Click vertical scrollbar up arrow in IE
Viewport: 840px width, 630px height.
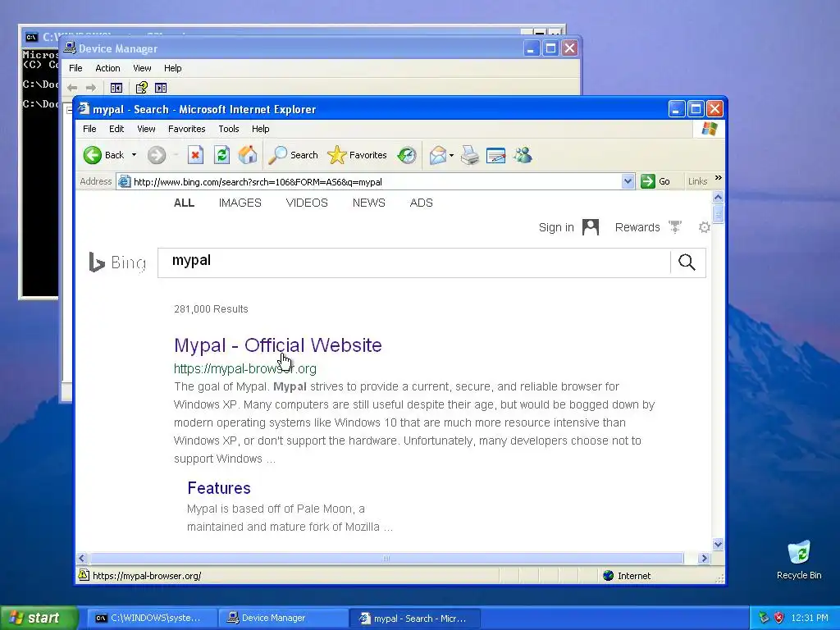tap(718, 198)
